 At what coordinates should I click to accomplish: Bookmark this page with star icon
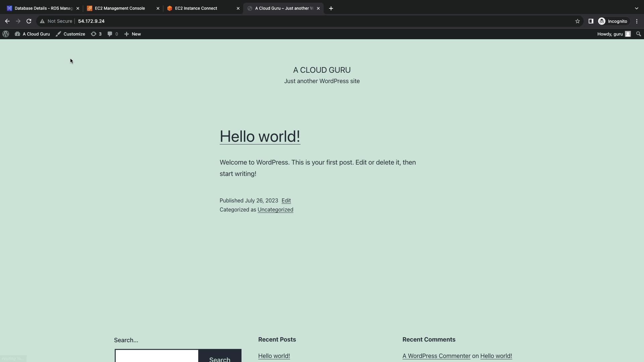(x=577, y=21)
